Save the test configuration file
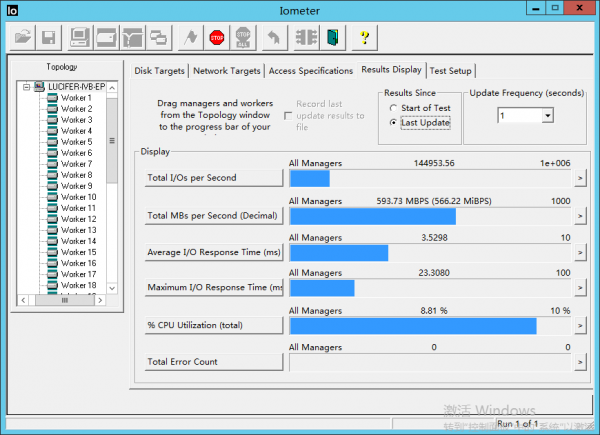Screen dimensions: 600x435 [x=49, y=37]
